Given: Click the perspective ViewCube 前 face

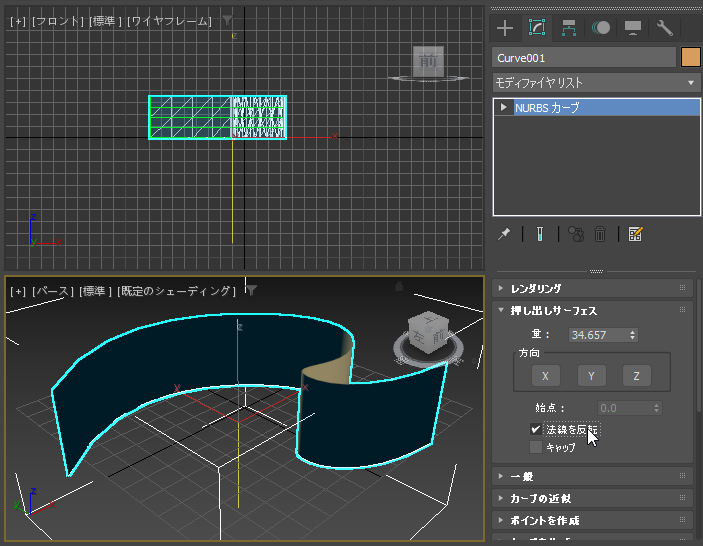Looking at the screenshot, I should 438,335.
